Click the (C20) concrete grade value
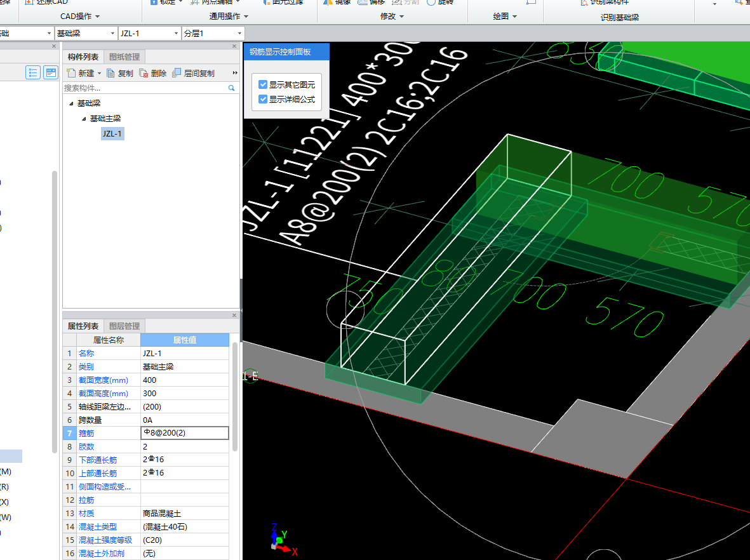Screen dimensions: 750x560 pyautogui.click(x=185, y=540)
